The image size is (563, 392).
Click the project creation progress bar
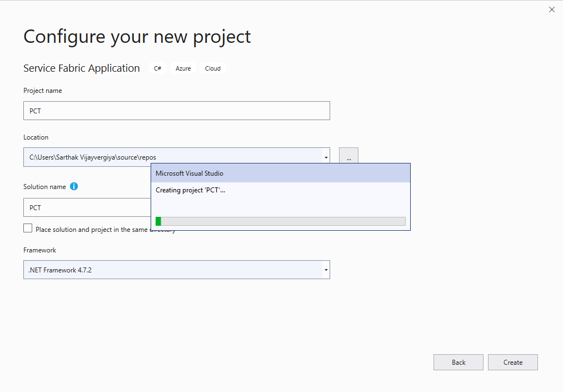coord(281,221)
